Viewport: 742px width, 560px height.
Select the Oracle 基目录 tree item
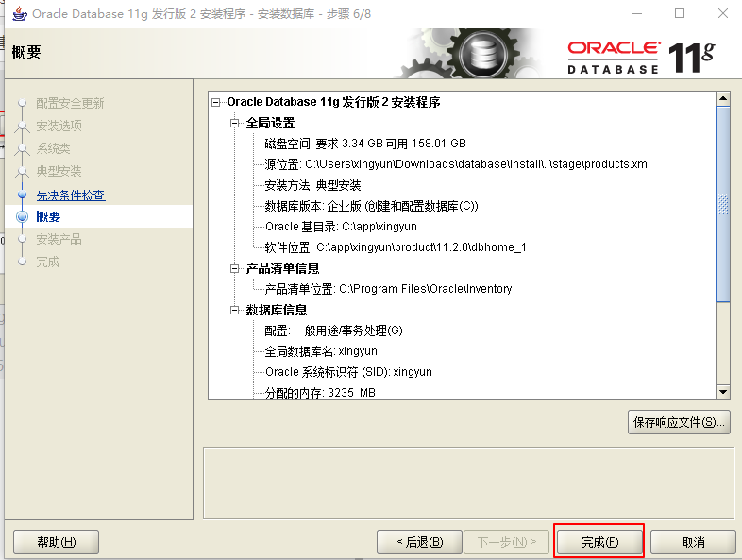click(341, 227)
